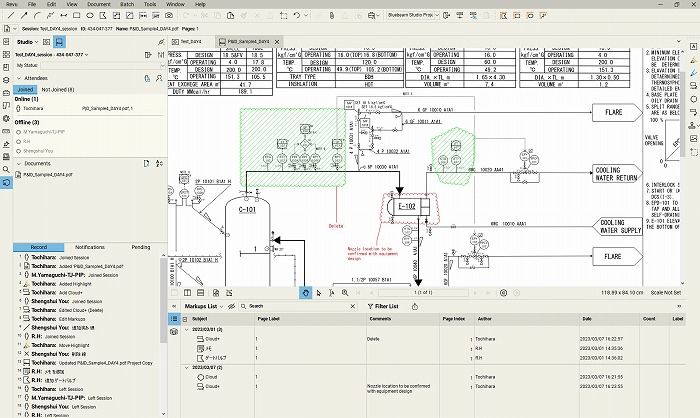The image size is (700, 418).
Task: Click Scale Not Set in the status bar
Action: 666,293
